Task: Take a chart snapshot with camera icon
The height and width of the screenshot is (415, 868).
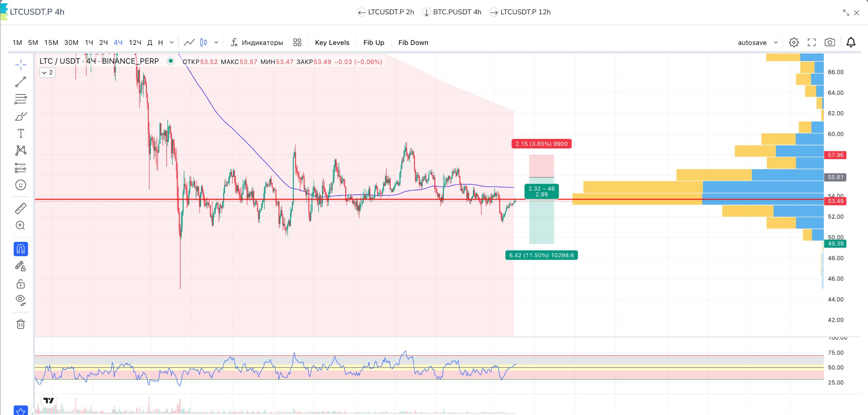Action: (830, 42)
